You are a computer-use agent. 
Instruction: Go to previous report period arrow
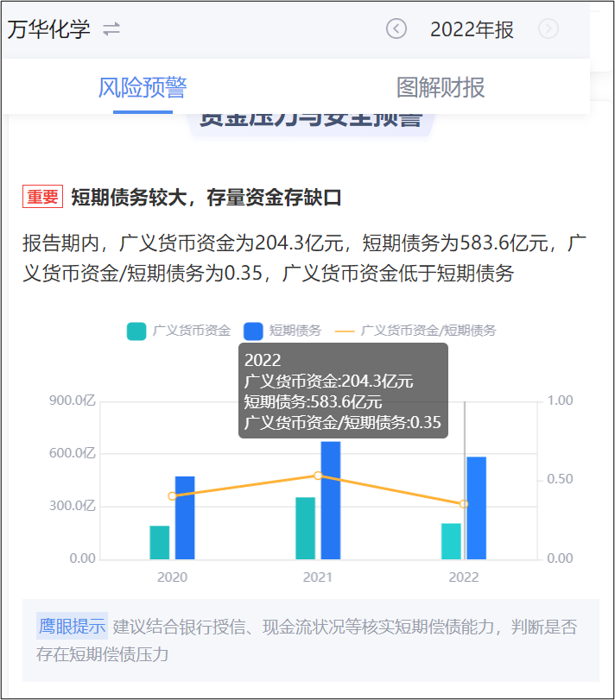click(396, 29)
